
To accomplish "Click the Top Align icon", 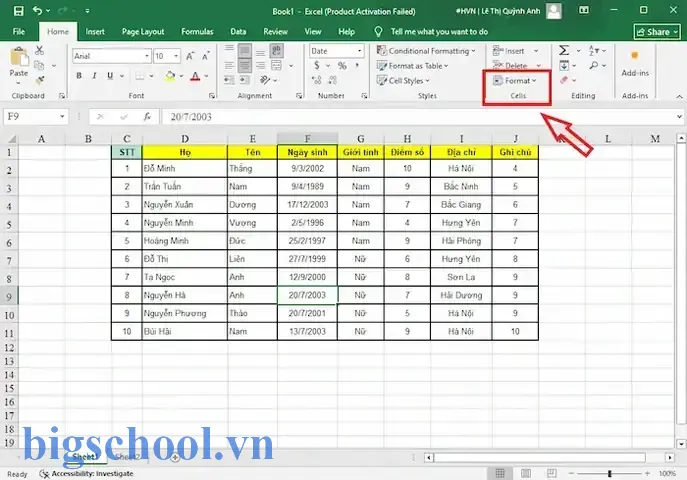I will tap(229, 50).
